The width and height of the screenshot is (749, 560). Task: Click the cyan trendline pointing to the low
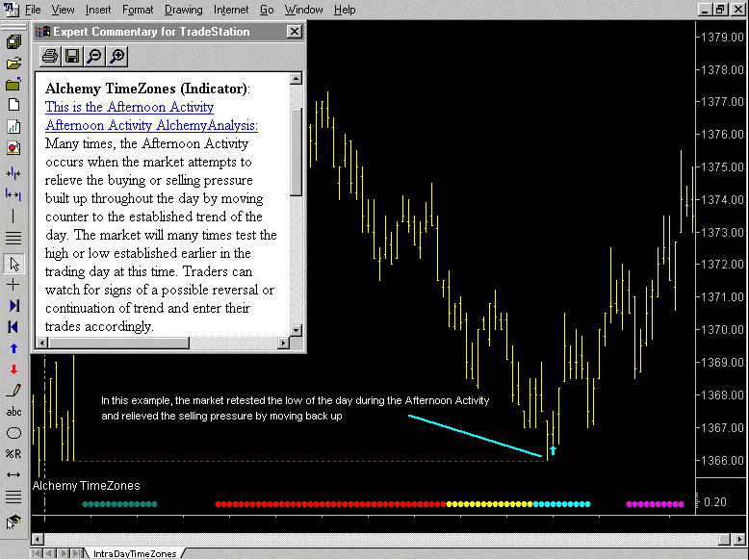point(476,436)
